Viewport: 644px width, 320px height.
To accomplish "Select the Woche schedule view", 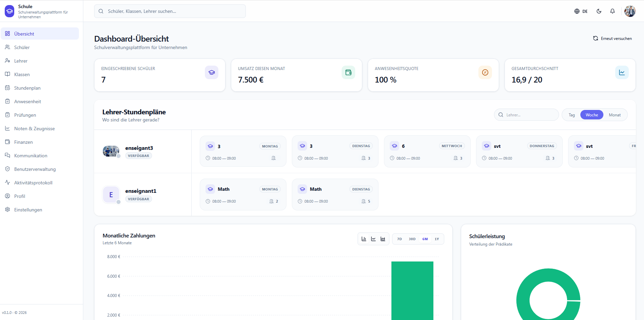I will click(592, 115).
